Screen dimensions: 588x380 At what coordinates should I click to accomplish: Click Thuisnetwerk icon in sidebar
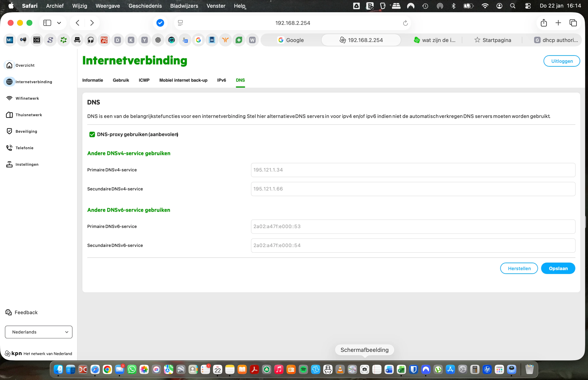pyautogui.click(x=9, y=115)
